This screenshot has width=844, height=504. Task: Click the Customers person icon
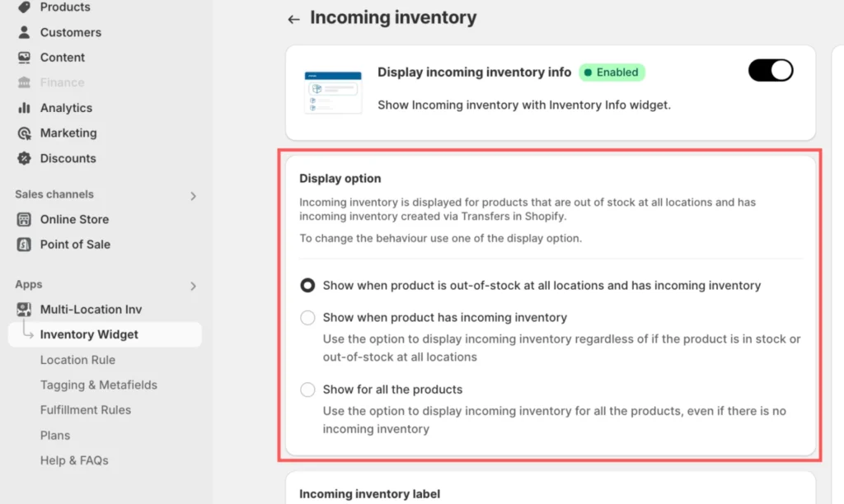(x=24, y=32)
